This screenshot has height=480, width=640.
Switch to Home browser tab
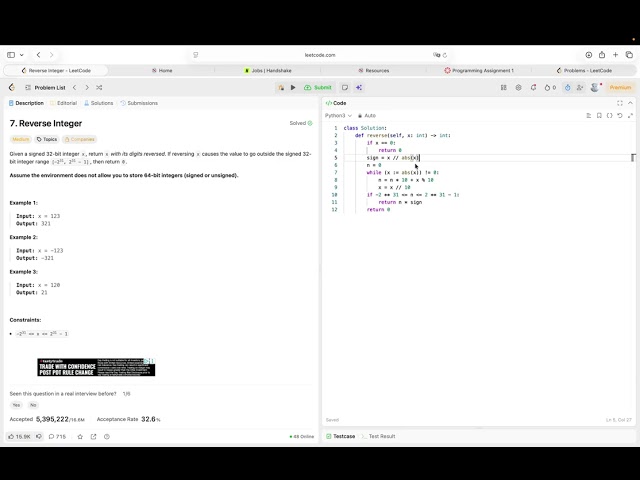[162, 70]
